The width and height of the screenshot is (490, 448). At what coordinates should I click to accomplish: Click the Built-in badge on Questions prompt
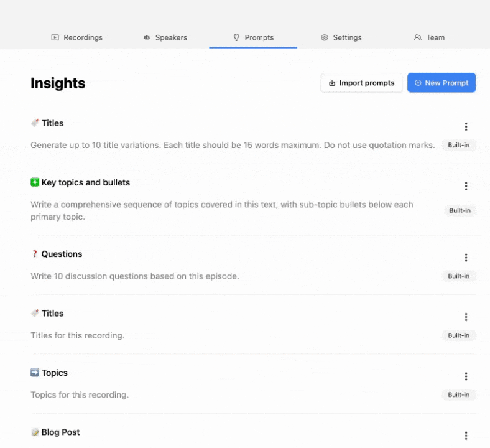pyautogui.click(x=459, y=276)
